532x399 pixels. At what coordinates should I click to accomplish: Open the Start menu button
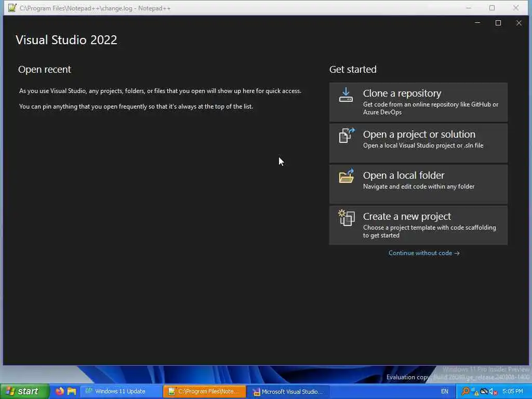click(24, 391)
